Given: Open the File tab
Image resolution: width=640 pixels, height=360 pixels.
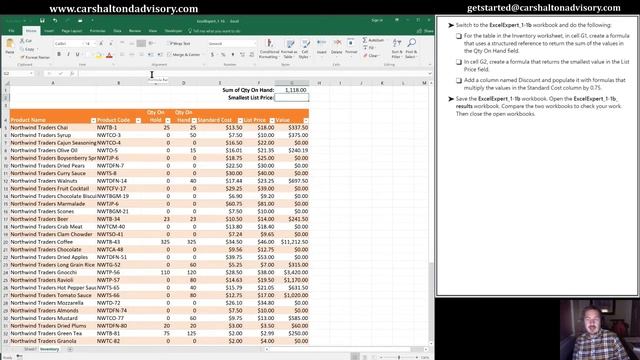Looking at the screenshot, I should (11, 31).
